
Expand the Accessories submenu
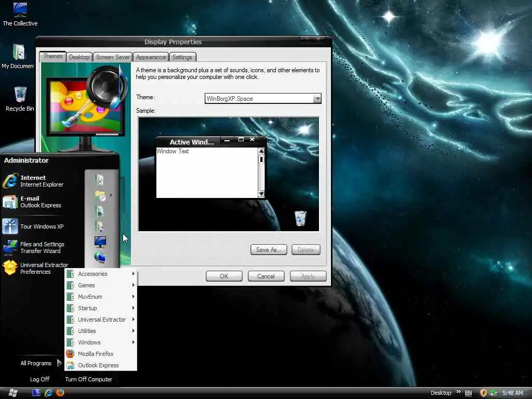[x=101, y=274]
